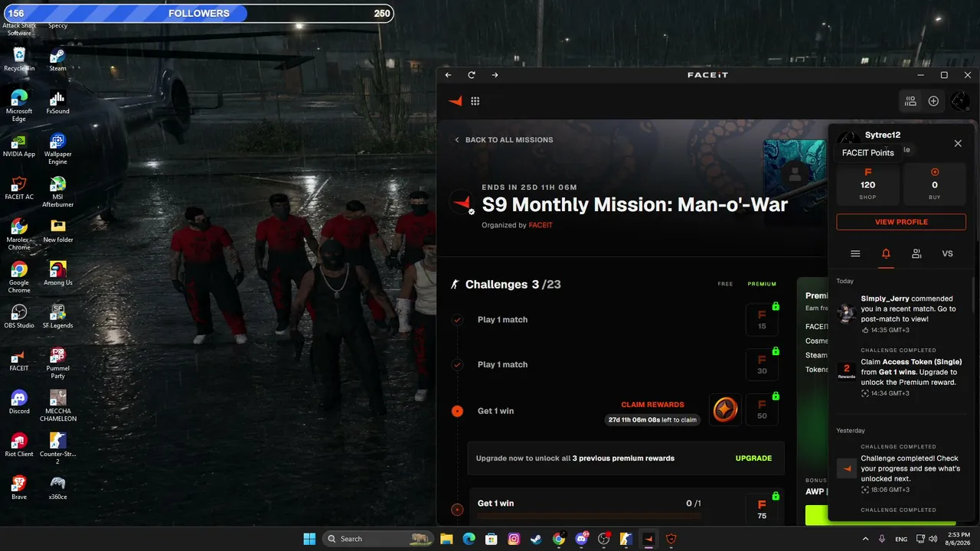Click the locked 75 points premium reward
980x551 pixels.
[762, 509]
